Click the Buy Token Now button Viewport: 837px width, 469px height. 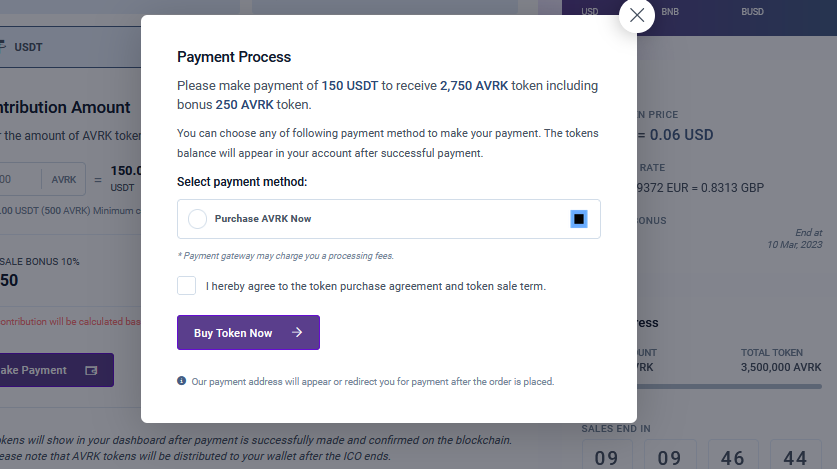pos(248,332)
